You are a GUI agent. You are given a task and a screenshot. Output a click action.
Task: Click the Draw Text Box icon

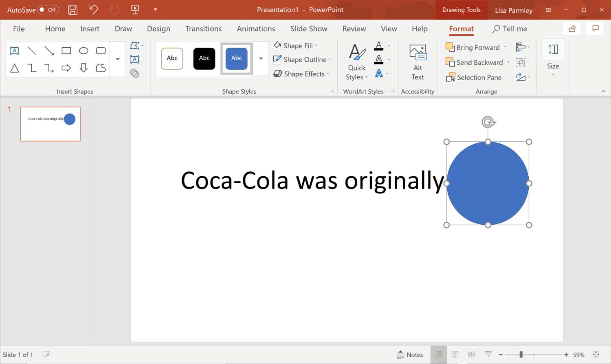[x=134, y=59]
